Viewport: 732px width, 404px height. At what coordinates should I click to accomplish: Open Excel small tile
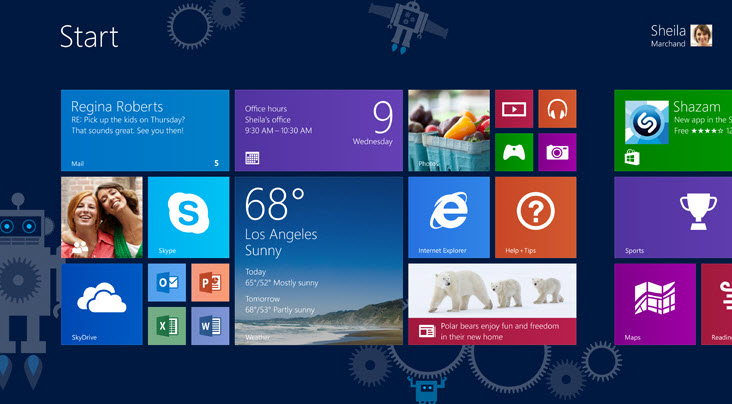(167, 326)
